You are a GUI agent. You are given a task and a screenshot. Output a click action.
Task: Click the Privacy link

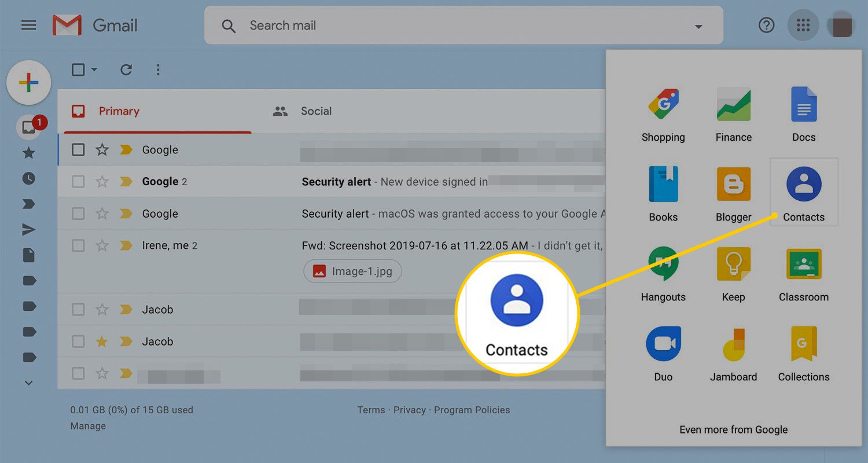point(410,410)
